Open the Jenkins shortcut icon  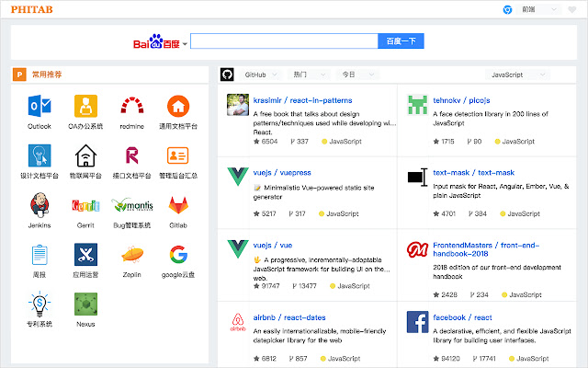(40, 206)
